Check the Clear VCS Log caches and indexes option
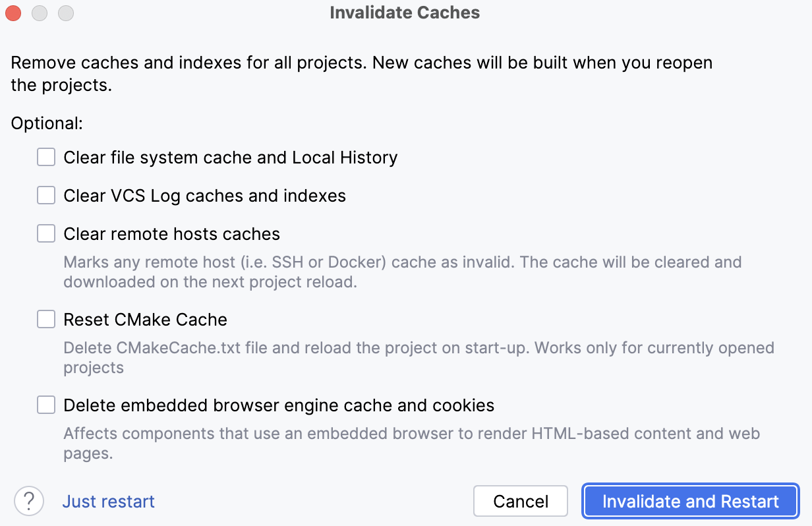This screenshot has height=526, width=812. click(45, 195)
